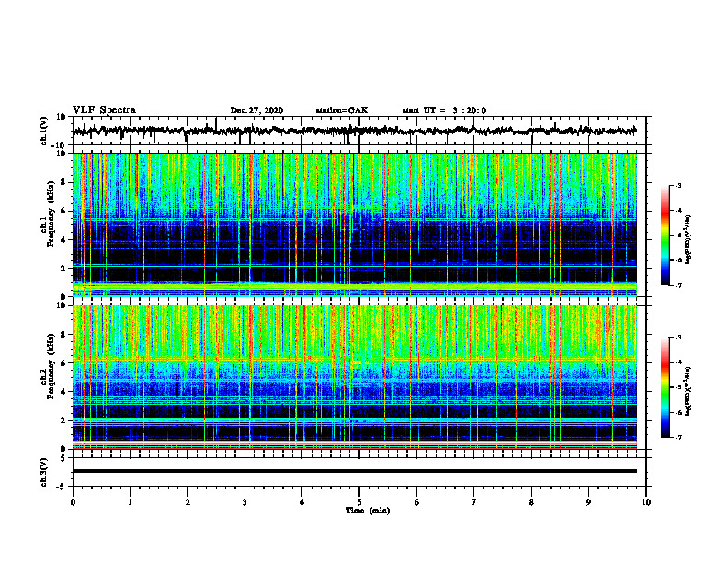Click the time axis tick label "1"
Viewport: 728px width, 563px height.
coord(130,502)
